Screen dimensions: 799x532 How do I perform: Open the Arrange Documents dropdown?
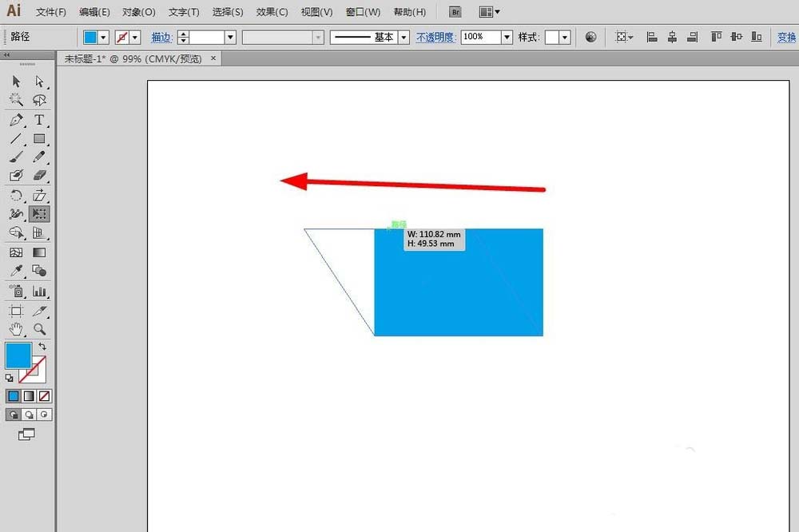(x=490, y=12)
